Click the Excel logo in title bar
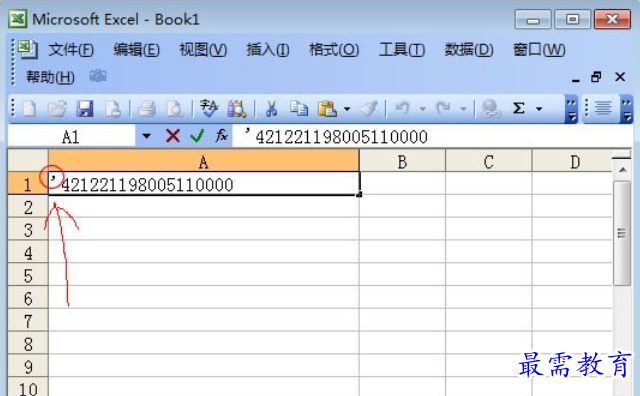Screen dimensions: 640x396 click(18, 19)
